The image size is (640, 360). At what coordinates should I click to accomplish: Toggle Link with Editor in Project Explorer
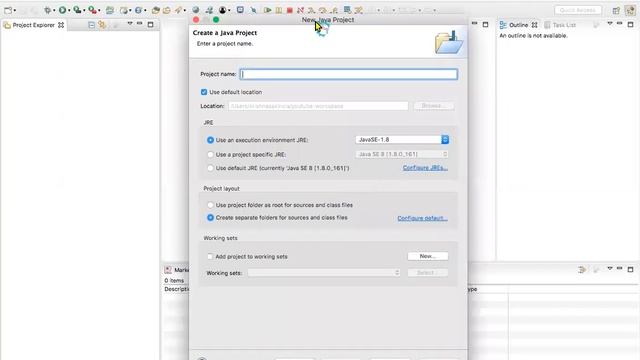[102, 25]
